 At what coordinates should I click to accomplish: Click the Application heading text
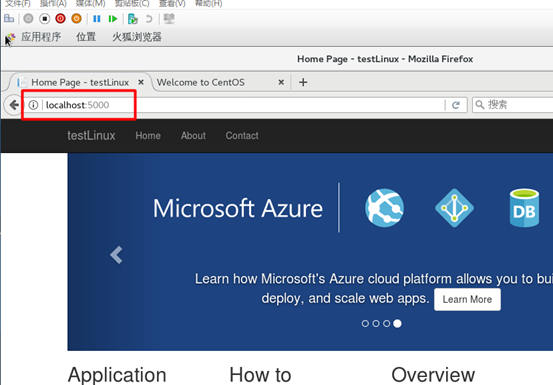point(117,375)
